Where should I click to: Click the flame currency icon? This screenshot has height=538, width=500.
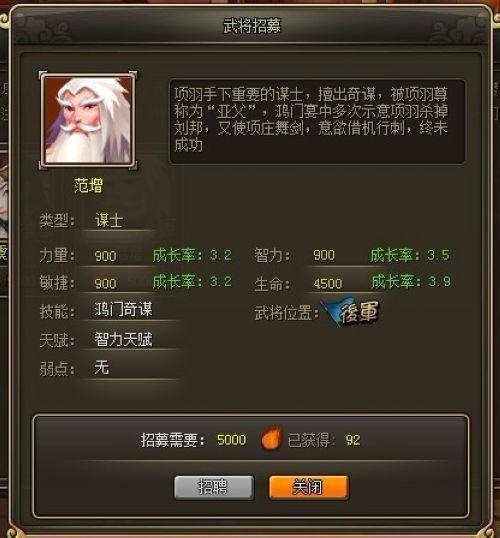coord(271,438)
